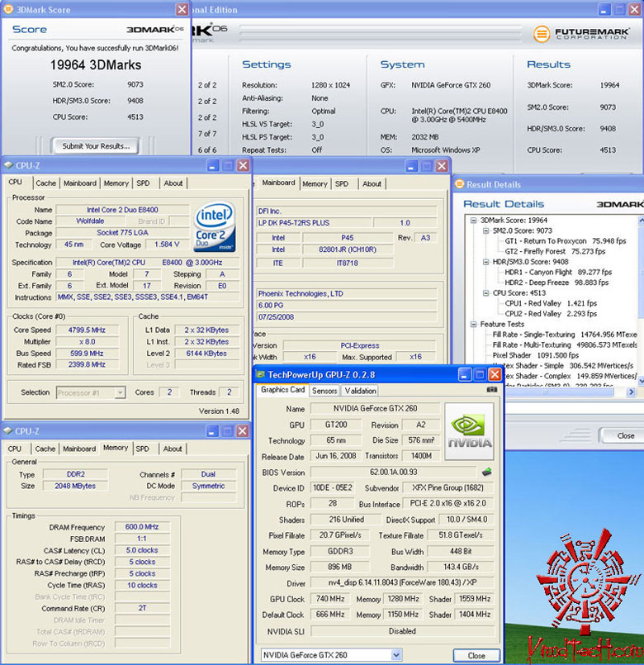Open the CPU tab in bottom CPU-Z
644x665 pixels.
click(x=14, y=449)
